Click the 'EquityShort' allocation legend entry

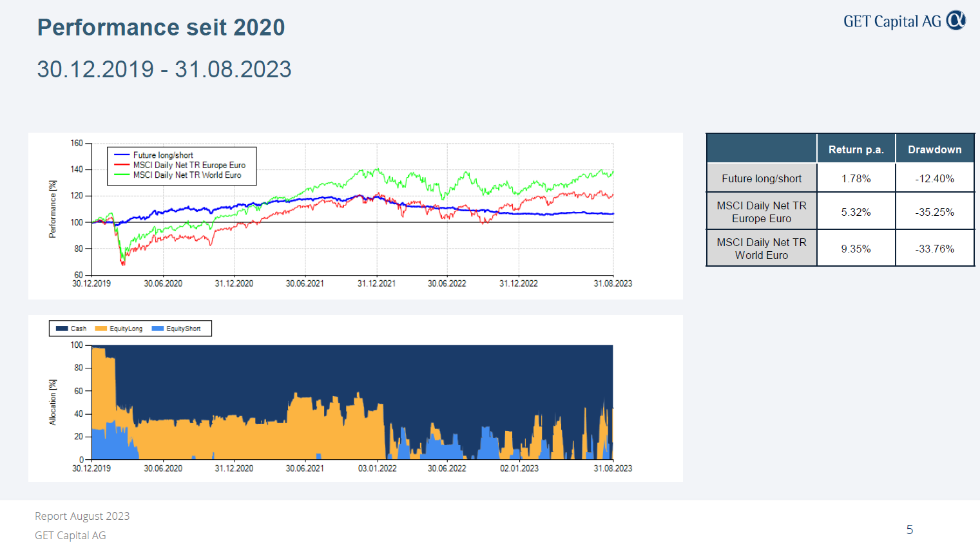click(176, 329)
